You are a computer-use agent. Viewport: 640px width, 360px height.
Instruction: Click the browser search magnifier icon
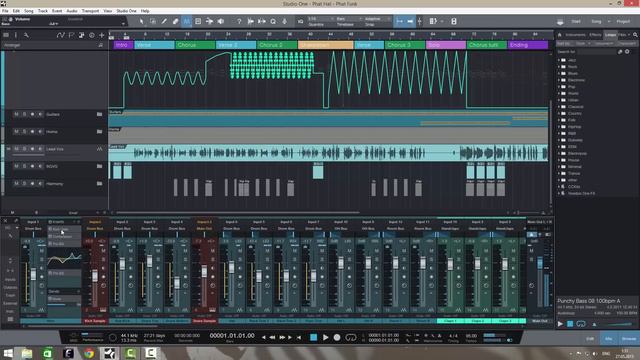click(635, 35)
